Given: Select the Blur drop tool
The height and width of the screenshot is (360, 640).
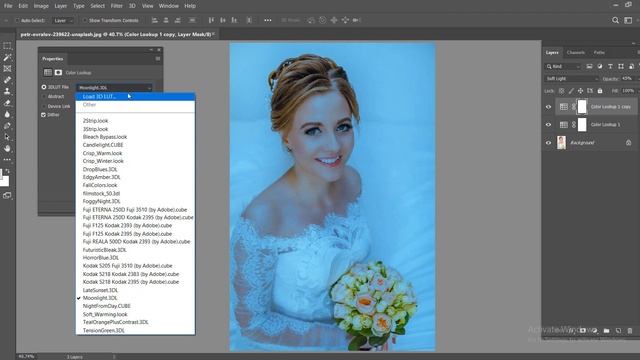Looking at the screenshot, I should pos(7,114).
